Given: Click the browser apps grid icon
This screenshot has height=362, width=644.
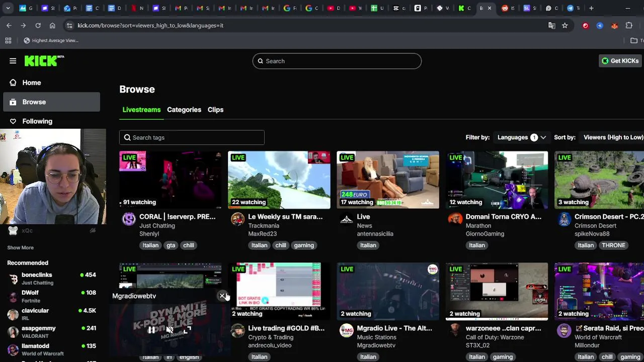Looking at the screenshot, I should [x=8, y=40].
